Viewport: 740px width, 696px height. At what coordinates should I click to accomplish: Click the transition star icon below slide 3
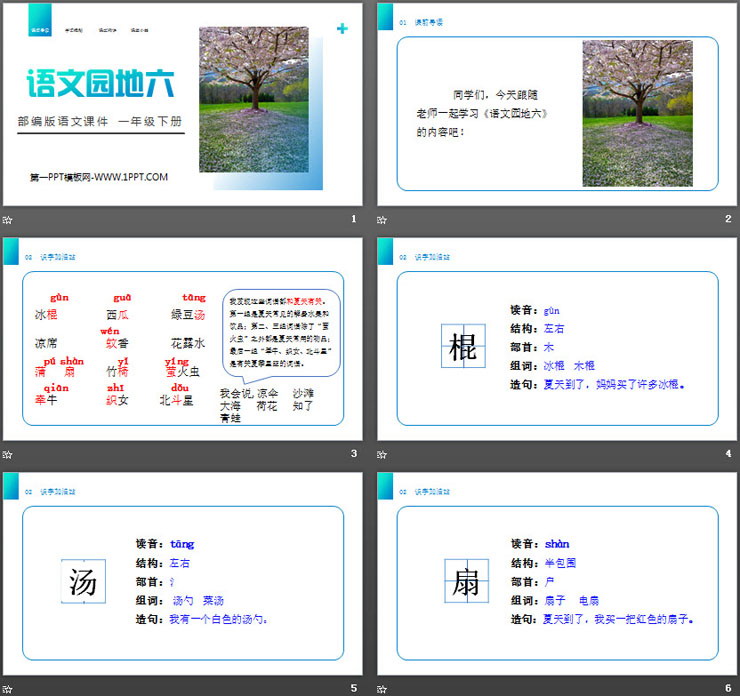point(8,453)
